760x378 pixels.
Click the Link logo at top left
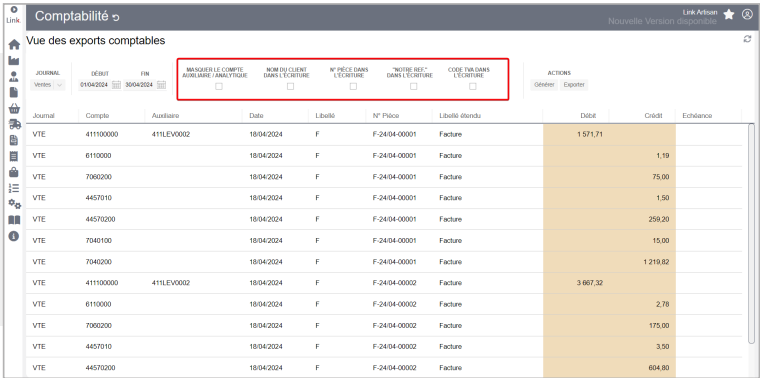click(14, 16)
